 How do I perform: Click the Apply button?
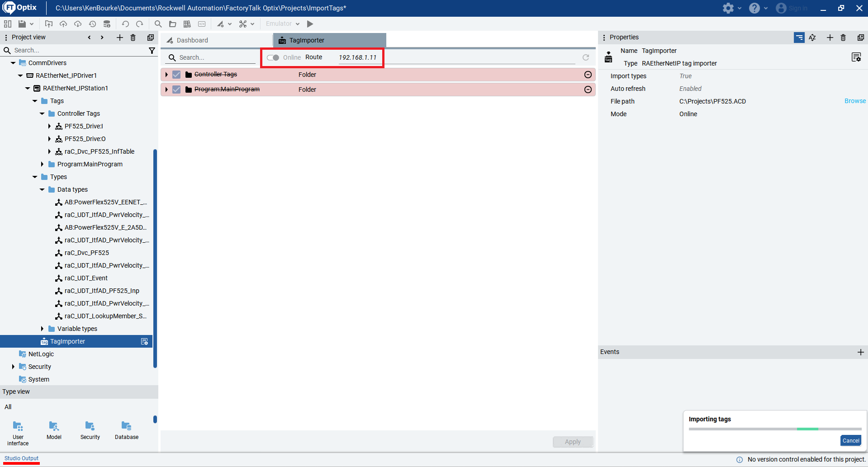click(x=573, y=442)
